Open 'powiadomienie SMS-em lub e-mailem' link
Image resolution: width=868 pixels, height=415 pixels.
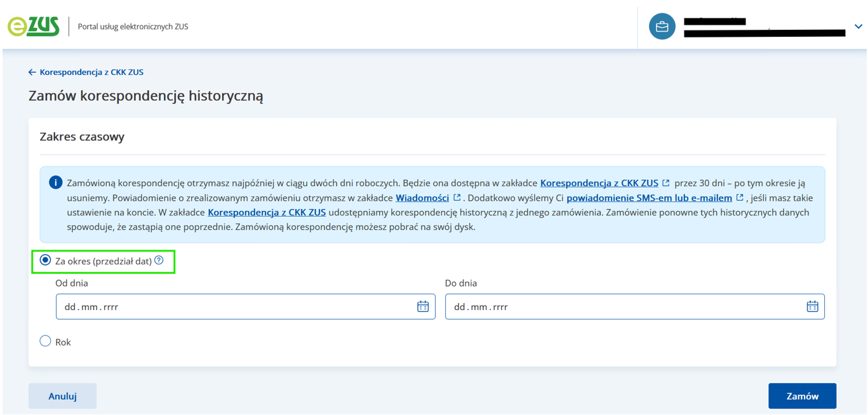click(649, 198)
